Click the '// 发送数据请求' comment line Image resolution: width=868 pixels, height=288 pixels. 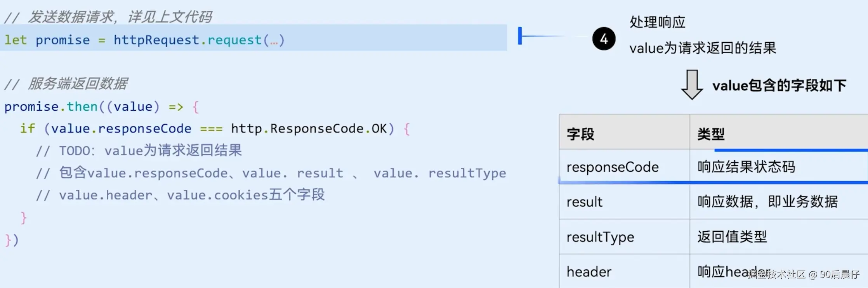[108, 17]
